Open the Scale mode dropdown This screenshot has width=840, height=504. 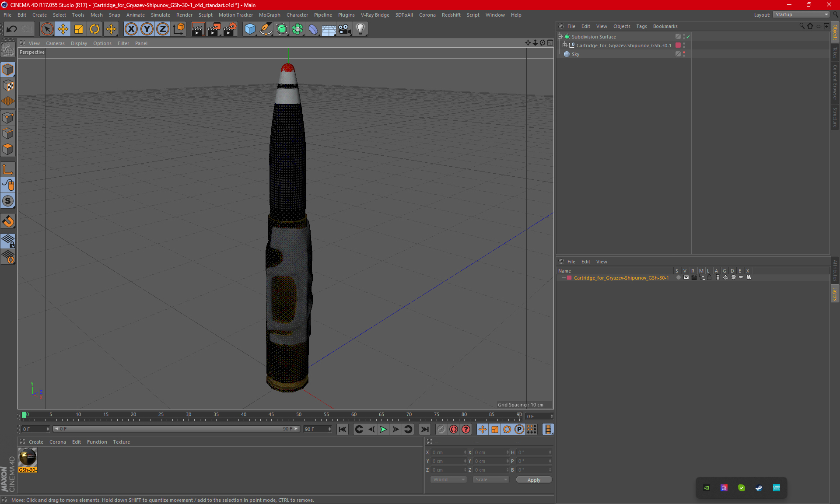coord(491,479)
